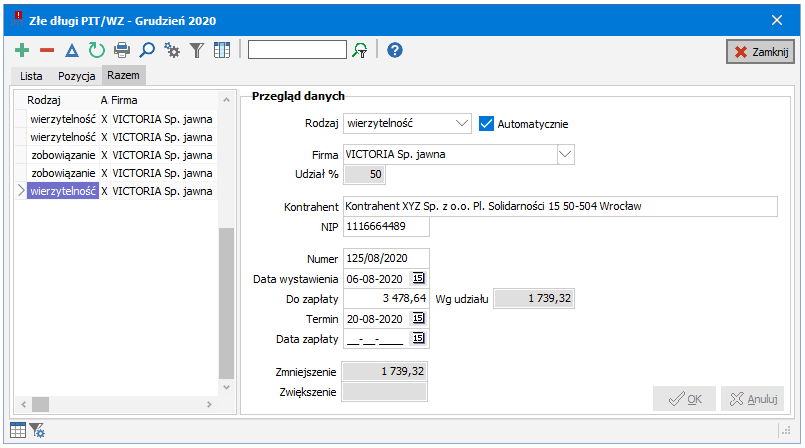Open the Data wystawienia calendar picker

click(x=419, y=278)
